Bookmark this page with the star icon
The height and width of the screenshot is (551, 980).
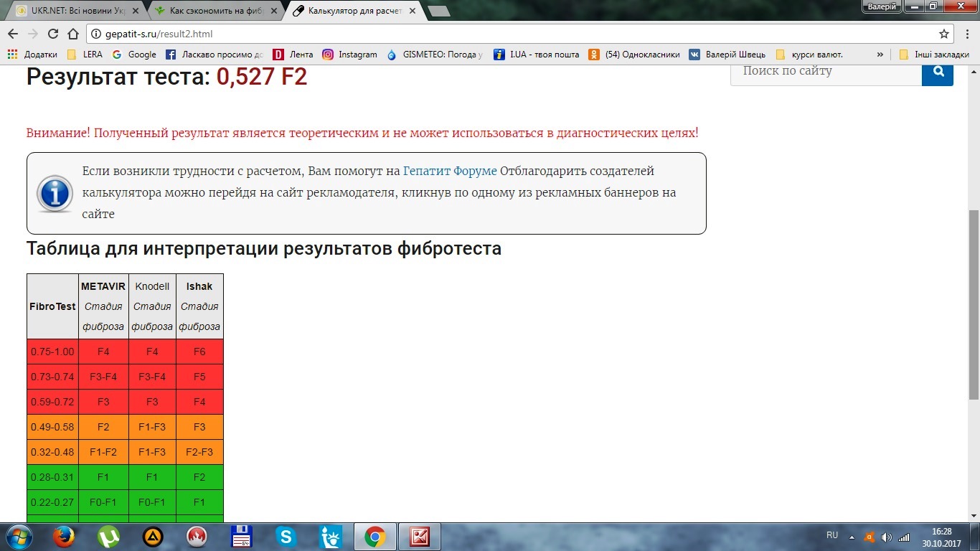pos(944,34)
